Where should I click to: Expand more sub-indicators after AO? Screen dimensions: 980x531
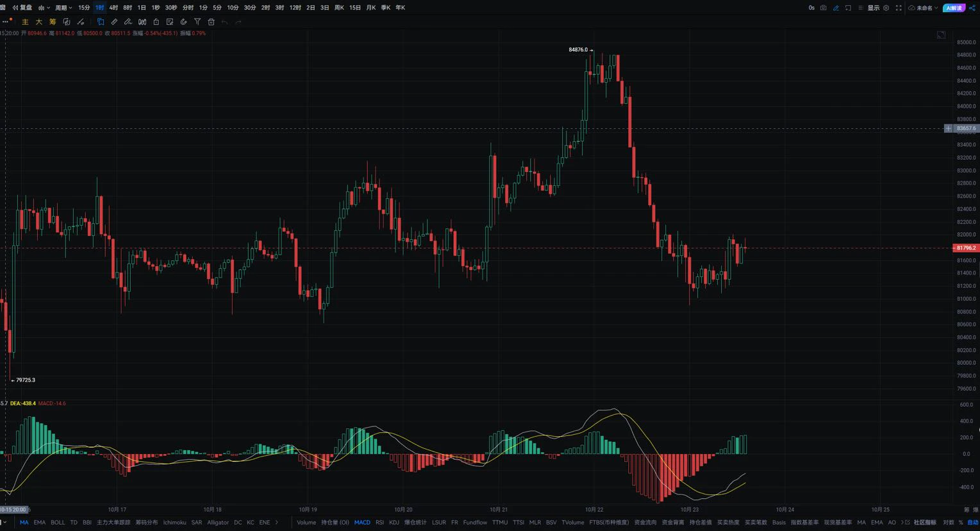click(902, 523)
